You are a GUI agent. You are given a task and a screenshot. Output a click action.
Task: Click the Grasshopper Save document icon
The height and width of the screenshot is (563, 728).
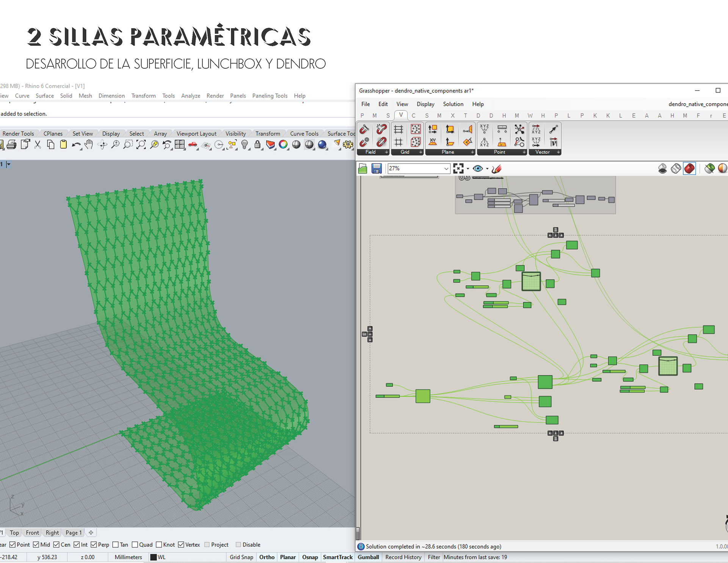click(x=376, y=168)
